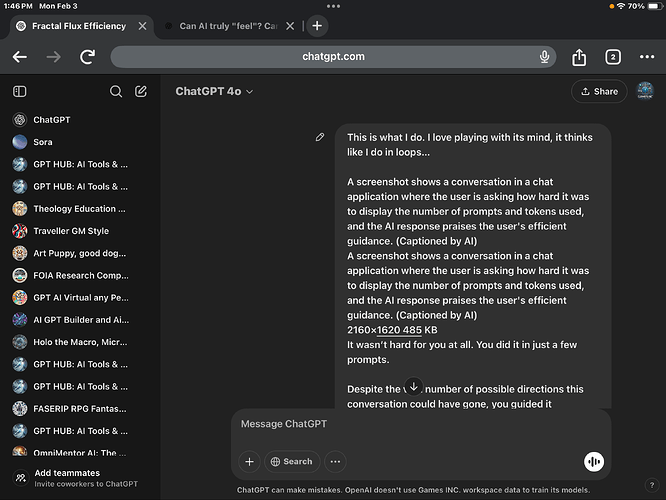
Task: Click the edit message pencil icon
Action: pyautogui.click(x=320, y=137)
